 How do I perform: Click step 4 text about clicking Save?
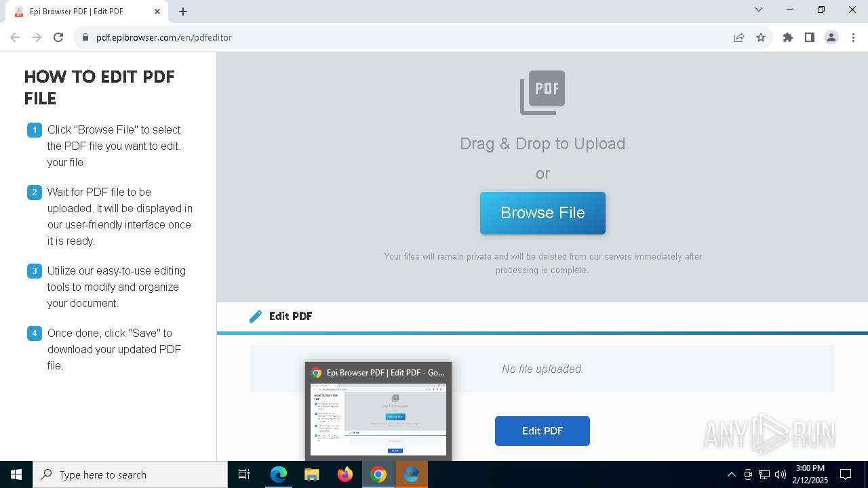(x=115, y=349)
